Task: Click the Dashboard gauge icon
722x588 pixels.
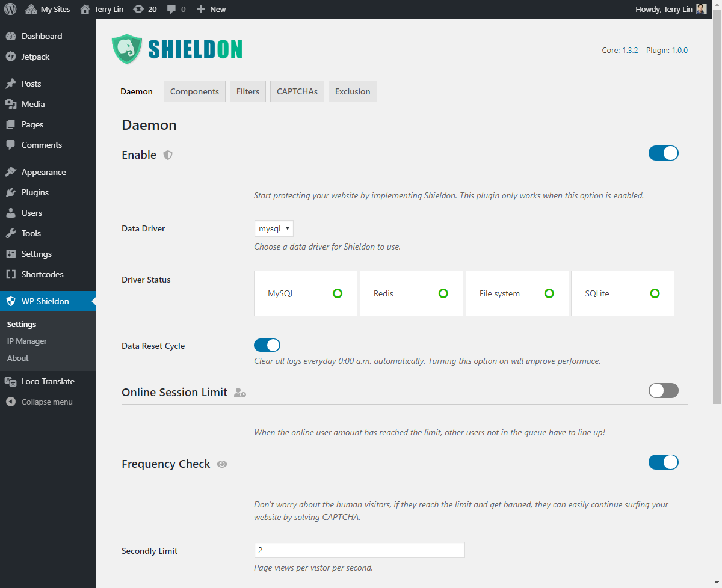Action: 11,36
